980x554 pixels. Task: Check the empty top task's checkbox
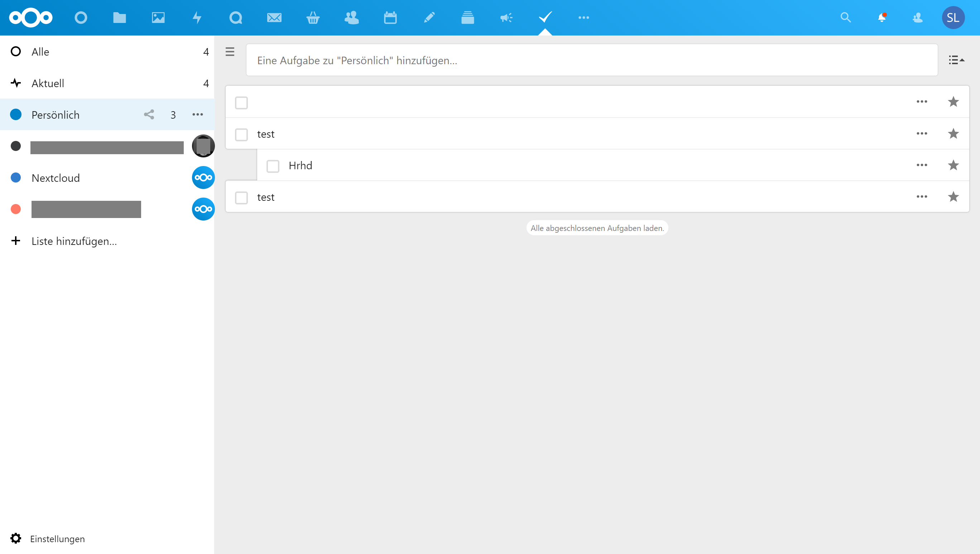pyautogui.click(x=241, y=102)
